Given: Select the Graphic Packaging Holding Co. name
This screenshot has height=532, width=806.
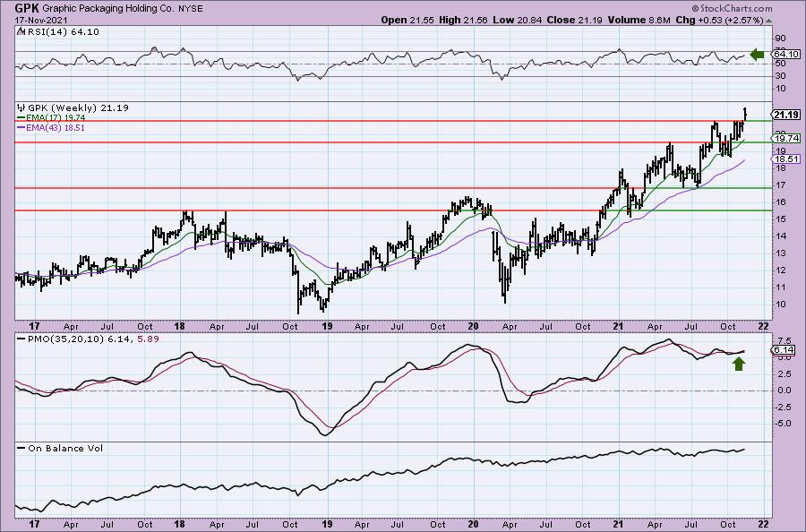Looking at the screenshot, I should point(108,9).
